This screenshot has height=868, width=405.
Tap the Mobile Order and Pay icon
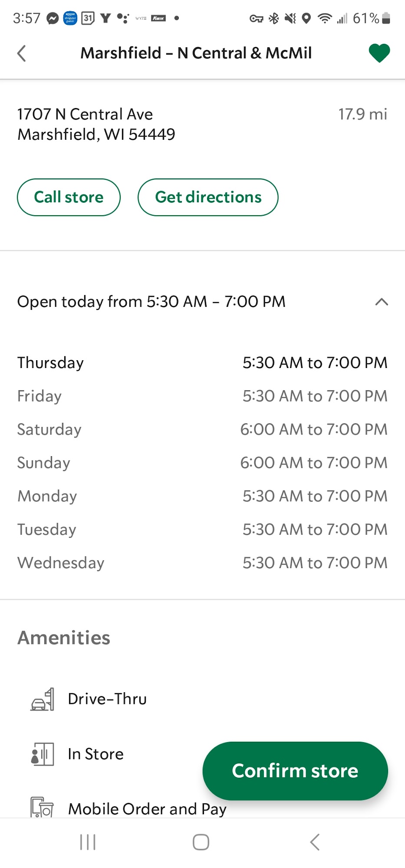pyautogui.click(x=42, y=808)
